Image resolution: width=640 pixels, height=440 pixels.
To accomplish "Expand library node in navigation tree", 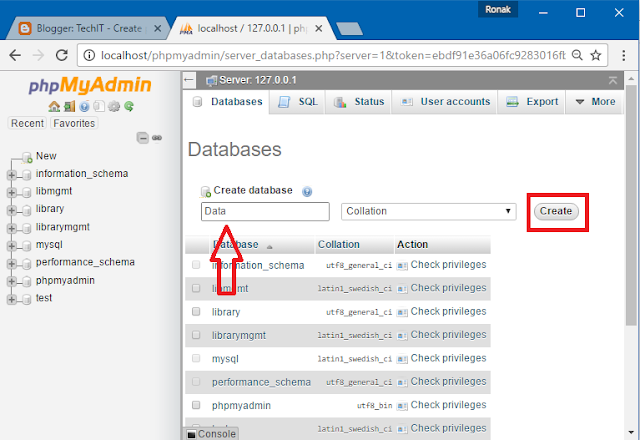I will pos(11,211).
